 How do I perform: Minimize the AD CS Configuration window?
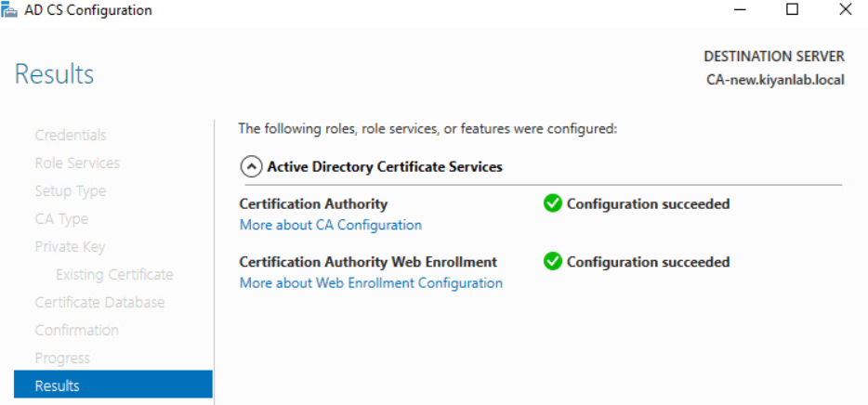(740, 10)
